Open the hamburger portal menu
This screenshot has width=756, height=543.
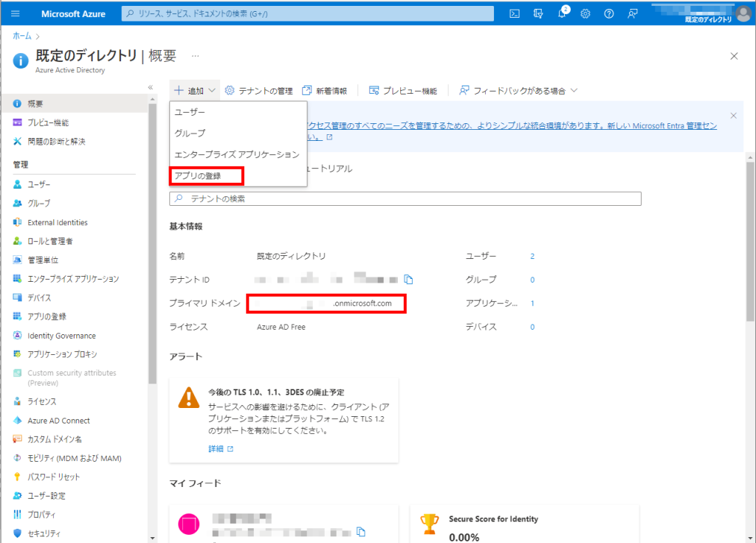point(16,13)
